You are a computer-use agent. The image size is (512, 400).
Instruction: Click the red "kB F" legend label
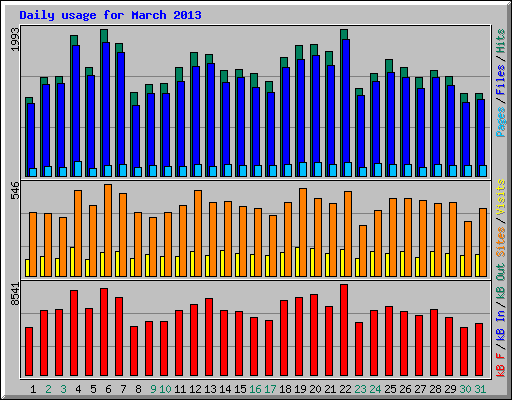pyautogui.click(x=501, y=365)
